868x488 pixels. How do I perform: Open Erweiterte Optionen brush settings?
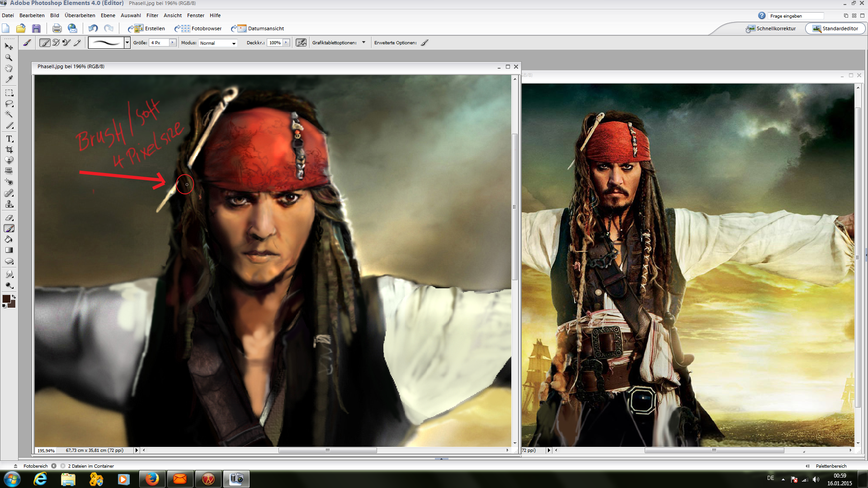pyautogui.click(x=425, y=42)
